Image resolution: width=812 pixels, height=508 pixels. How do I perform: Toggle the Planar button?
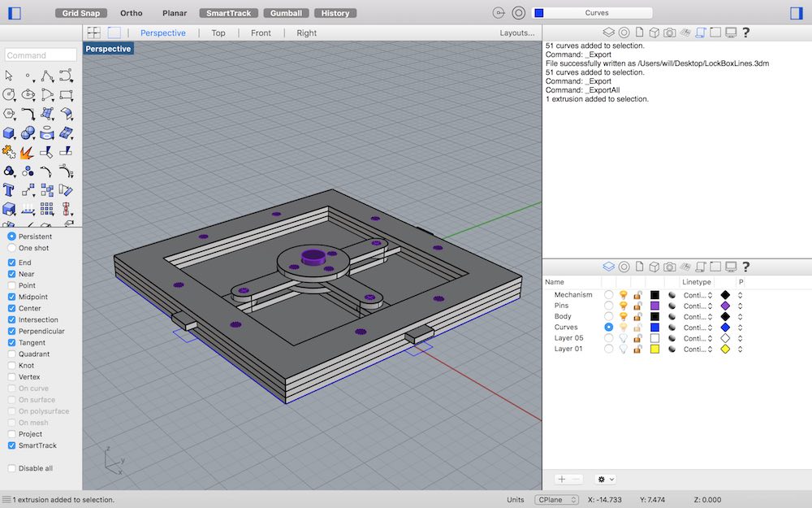coord(175,13)
